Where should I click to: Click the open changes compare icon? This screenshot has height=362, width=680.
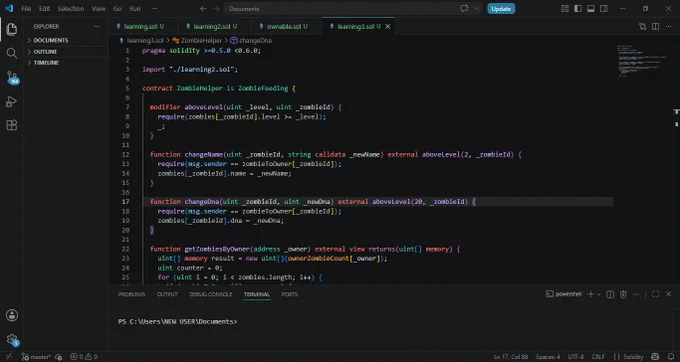click(x=642, y=26)
